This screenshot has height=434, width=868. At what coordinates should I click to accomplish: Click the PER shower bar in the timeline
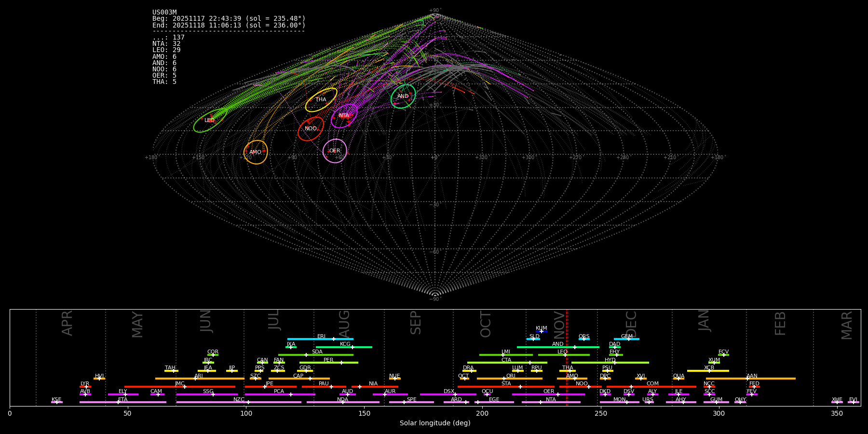coord(329,363)
